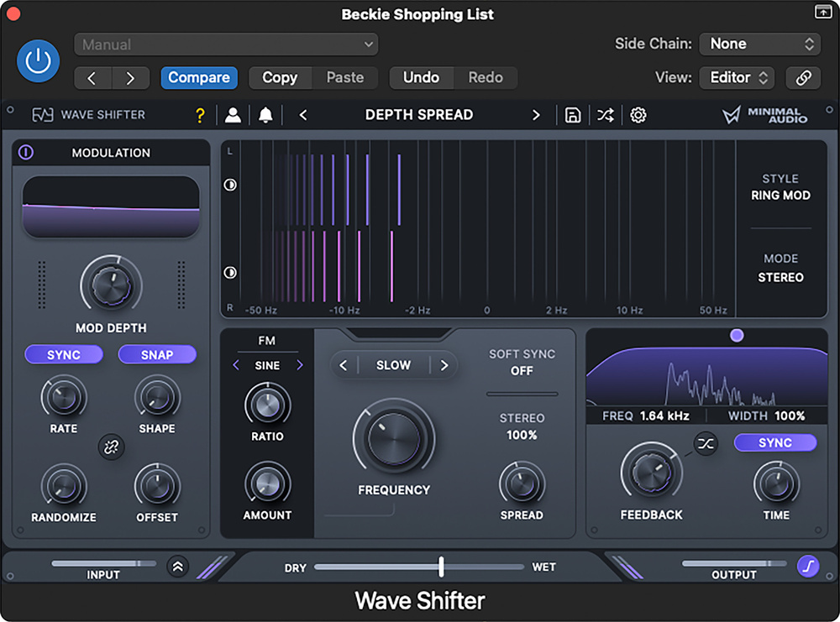Toggle the Modulation section power icon
Image resolution: width=840 pixels, height=622 pixels.
tap(26, 153)
